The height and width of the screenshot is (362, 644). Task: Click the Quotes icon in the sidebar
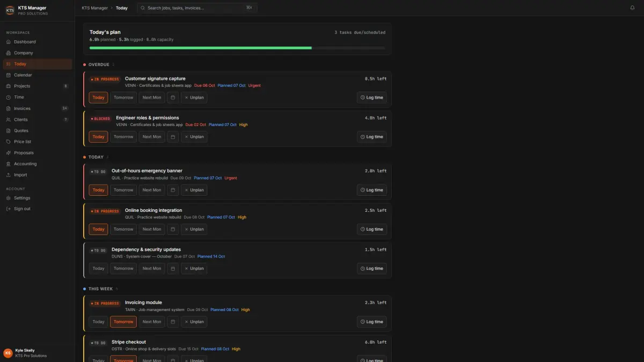point(9,131)
